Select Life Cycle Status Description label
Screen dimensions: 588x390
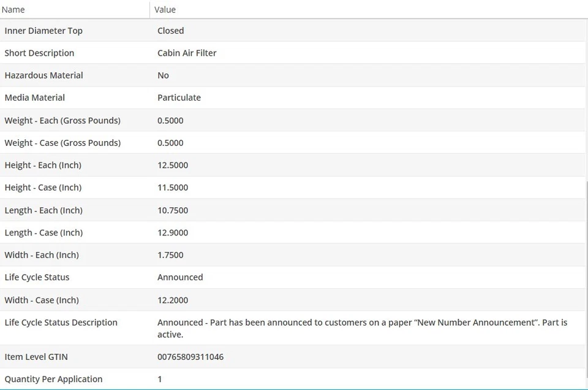click(61, 323)
